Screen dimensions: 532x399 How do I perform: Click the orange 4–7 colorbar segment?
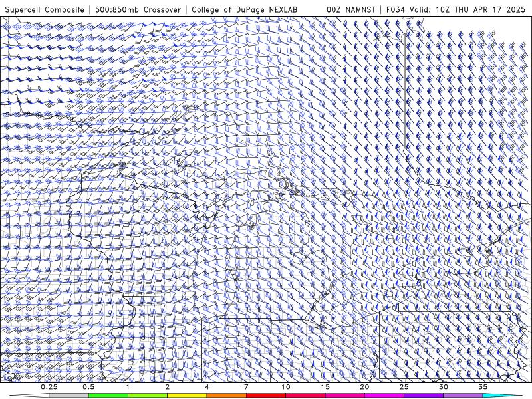pos(226,396)
